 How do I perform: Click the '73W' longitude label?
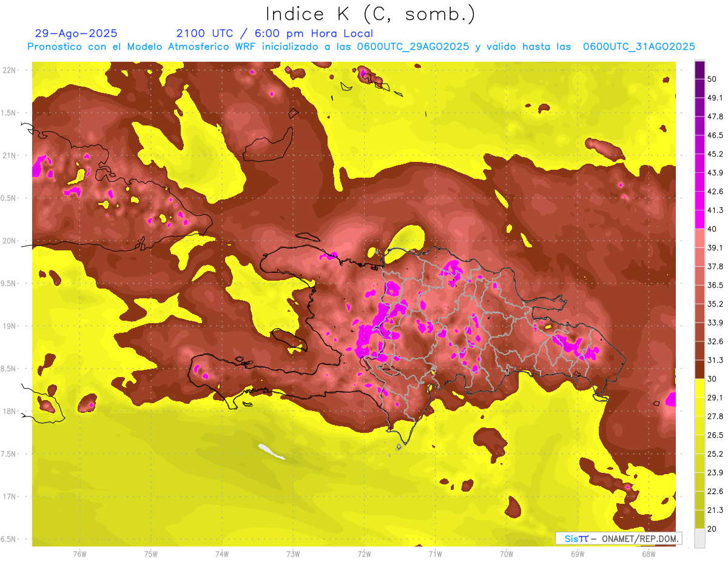coord(293,554)
